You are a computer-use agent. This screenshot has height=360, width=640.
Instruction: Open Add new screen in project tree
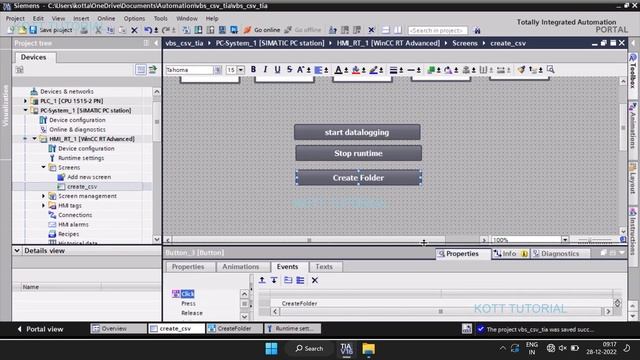click(x=89, y=177)
